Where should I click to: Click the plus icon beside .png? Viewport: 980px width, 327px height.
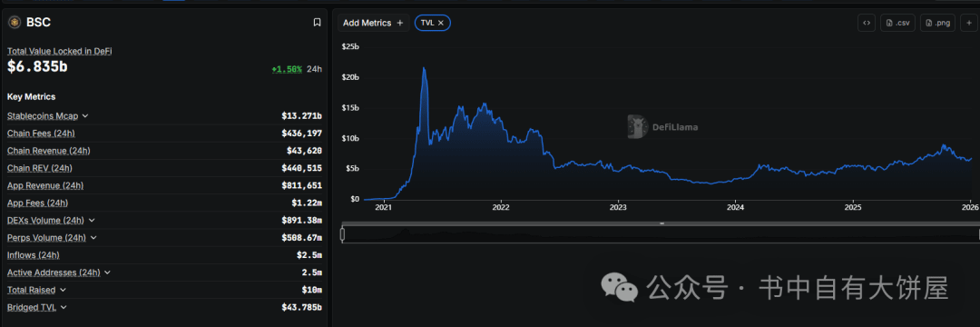tap(969, 23)
